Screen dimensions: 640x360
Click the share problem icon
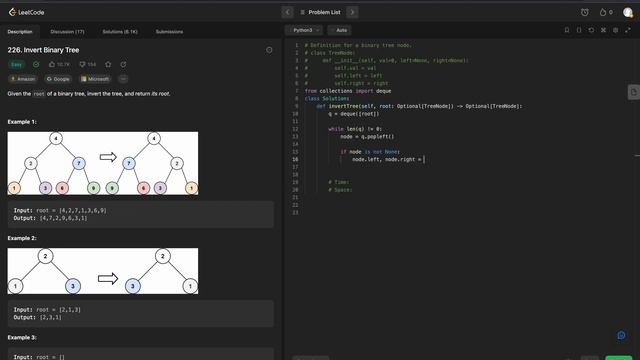pos(123,64)
